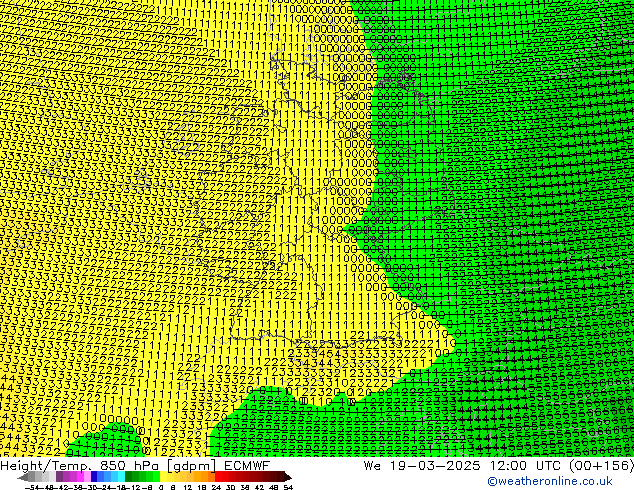Click the dark right arrow tip of color scale
This screenshot has width=634, height=490.
(x=288, y=477)
